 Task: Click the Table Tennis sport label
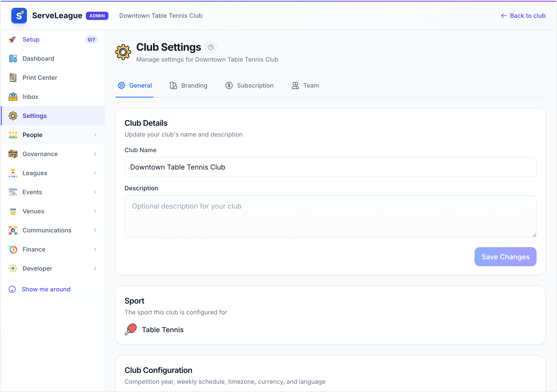[163, 330]
